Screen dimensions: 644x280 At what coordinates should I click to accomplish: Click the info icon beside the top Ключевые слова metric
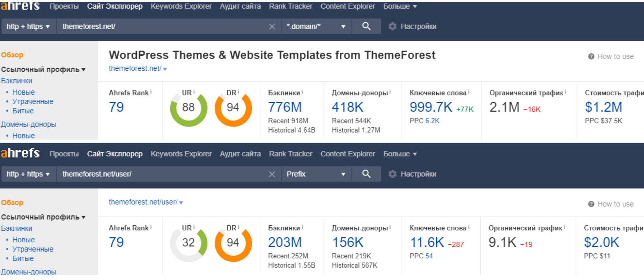[x=469, y=92]
